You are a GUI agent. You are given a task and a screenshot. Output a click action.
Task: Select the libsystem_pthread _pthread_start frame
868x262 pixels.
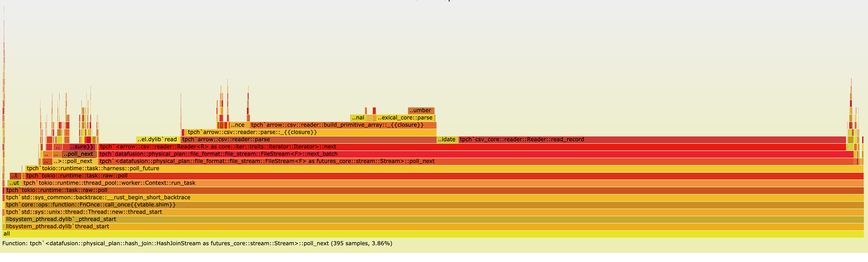coord(433,219)
